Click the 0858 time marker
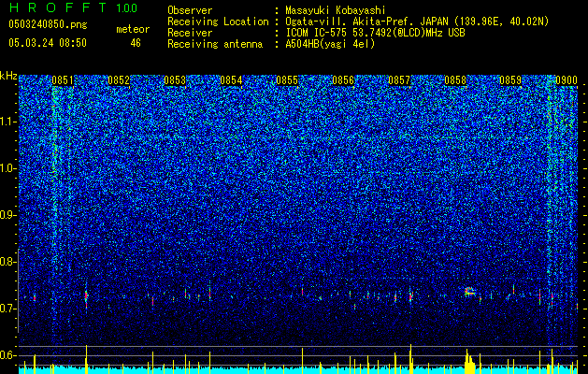 (x=455, y=80)
